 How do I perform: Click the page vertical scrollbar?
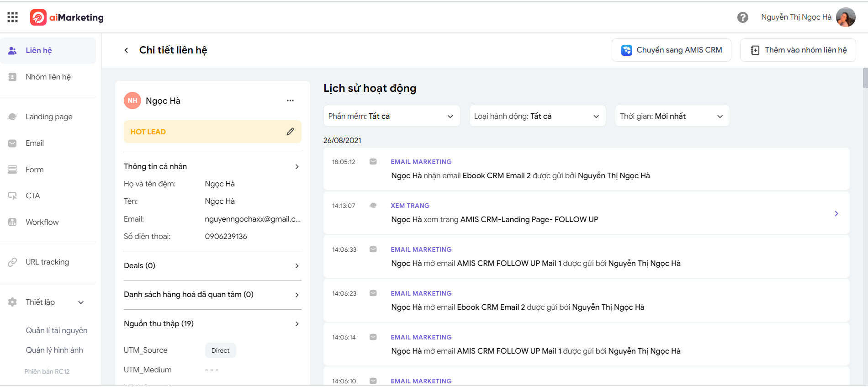pos(865,78)
